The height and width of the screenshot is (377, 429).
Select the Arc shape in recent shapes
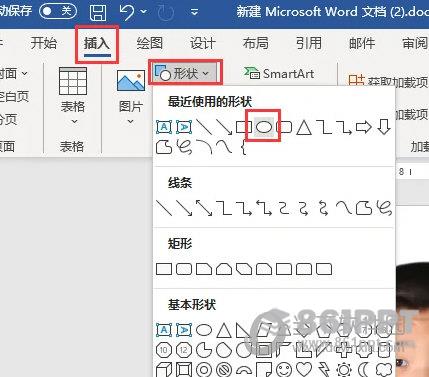(204, 147)
